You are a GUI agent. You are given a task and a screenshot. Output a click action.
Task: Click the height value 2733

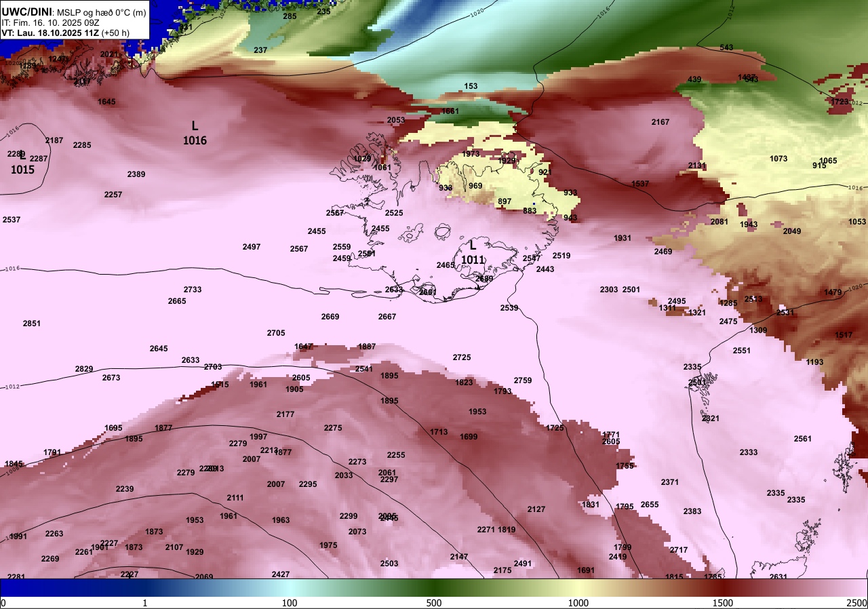[193, 290]
